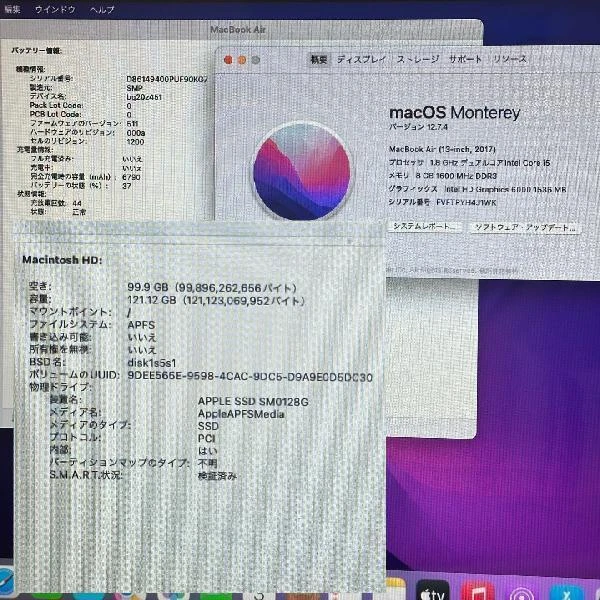Image resolution: width=600 pixels, height=600 pixels.
Task: Click the メディアのタイプ: label
Action: [90, 425]
